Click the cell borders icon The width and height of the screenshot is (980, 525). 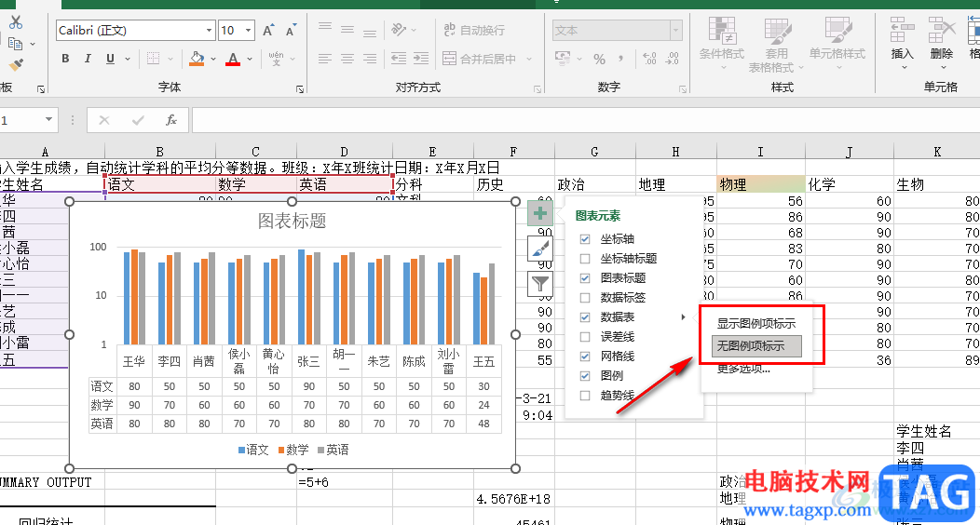click(153, 59)
